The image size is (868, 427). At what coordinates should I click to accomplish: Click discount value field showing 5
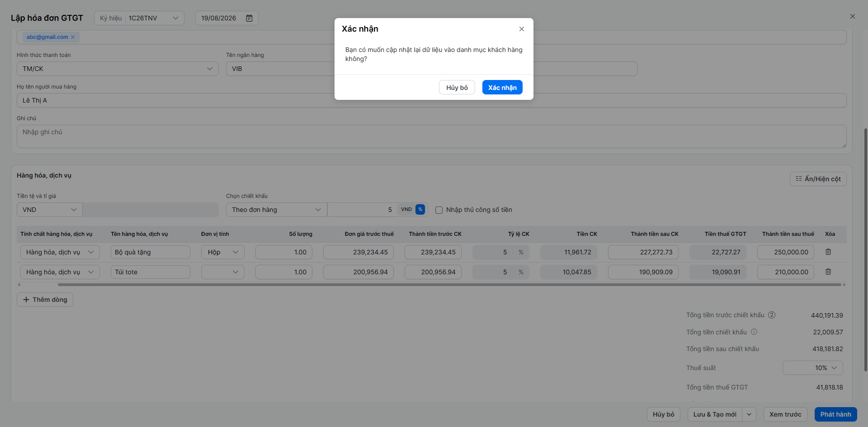pyautogui.click(x=362, y=210)
